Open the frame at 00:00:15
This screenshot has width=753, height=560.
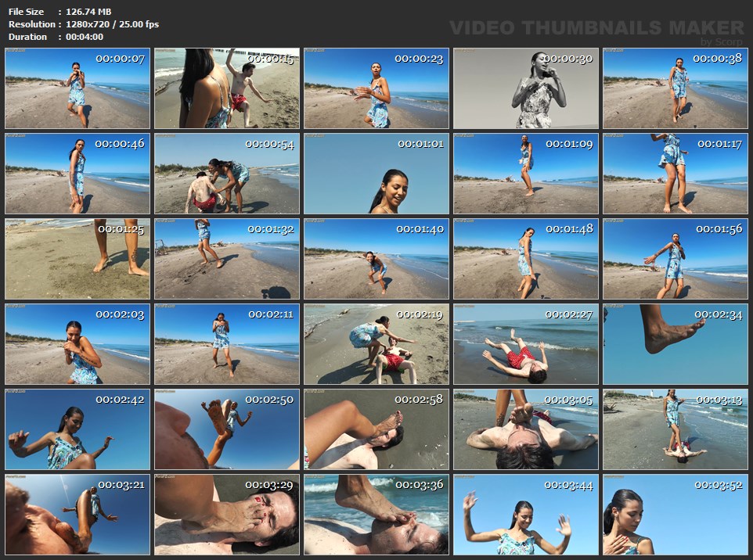point(227,88)
